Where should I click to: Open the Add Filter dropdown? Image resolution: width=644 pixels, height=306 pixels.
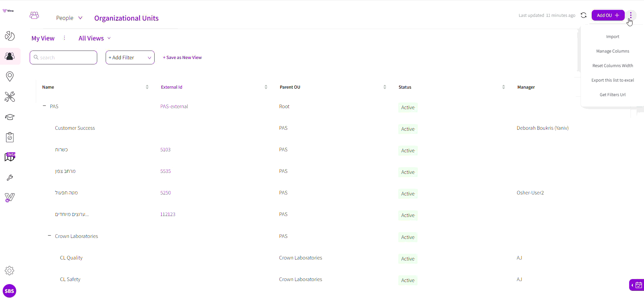pyautogui.click(x=130, y=58)
